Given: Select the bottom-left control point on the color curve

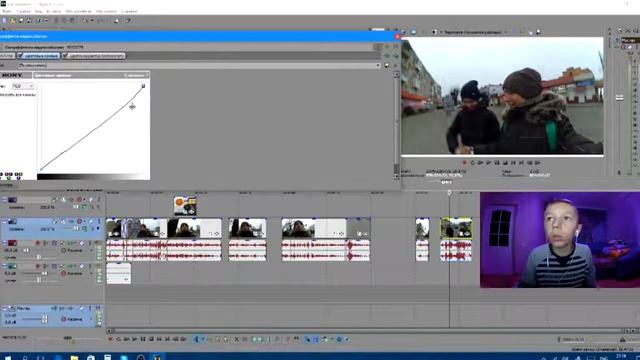Looking at the screenshot, I should click(41, 169).
